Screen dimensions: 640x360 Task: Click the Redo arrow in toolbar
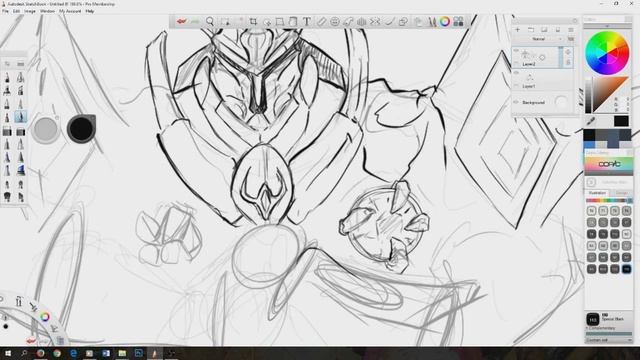tap(194, 22)
